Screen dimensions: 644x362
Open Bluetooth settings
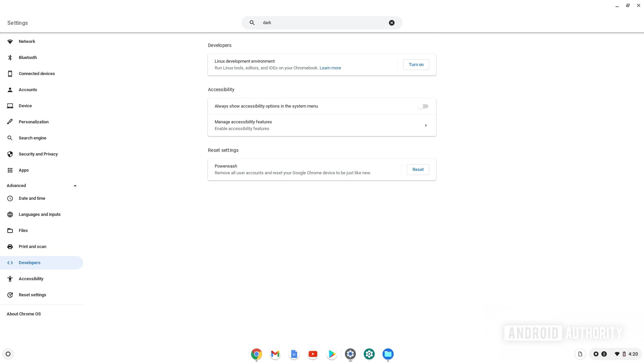[x=28, y=57]
